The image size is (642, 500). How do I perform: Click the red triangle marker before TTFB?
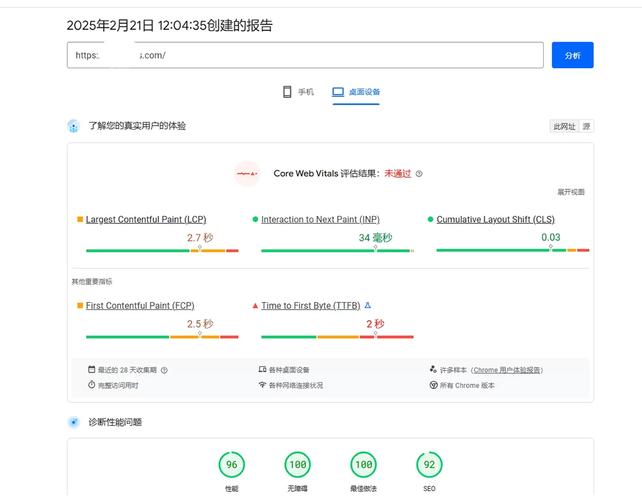click(255, 305)
